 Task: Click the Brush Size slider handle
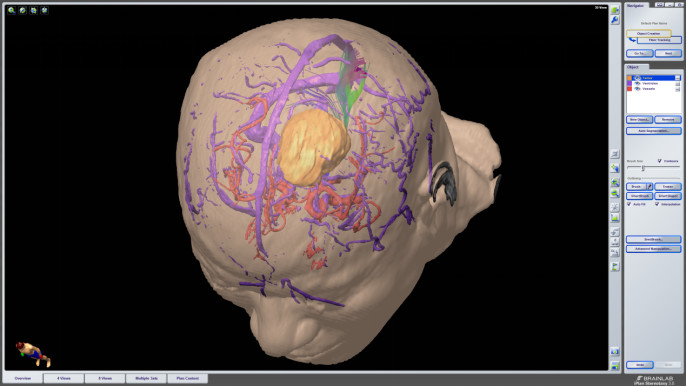(643, 167)
